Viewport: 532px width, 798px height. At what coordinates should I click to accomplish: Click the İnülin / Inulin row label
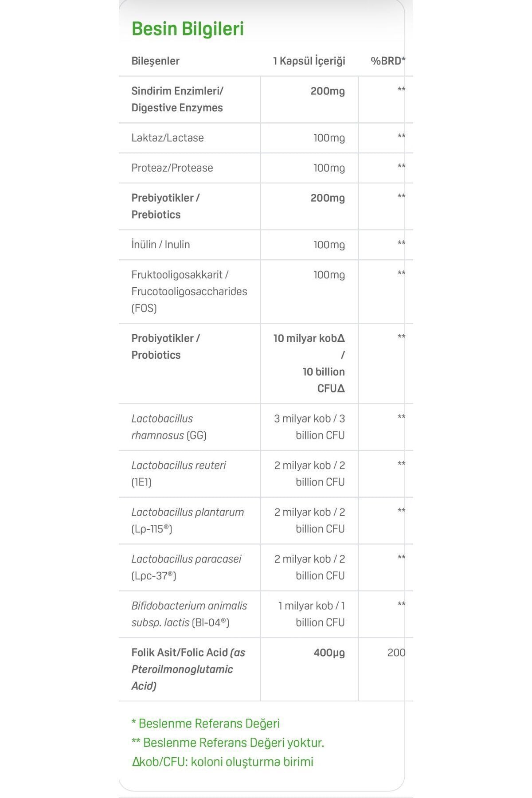[x=160, y=245]
